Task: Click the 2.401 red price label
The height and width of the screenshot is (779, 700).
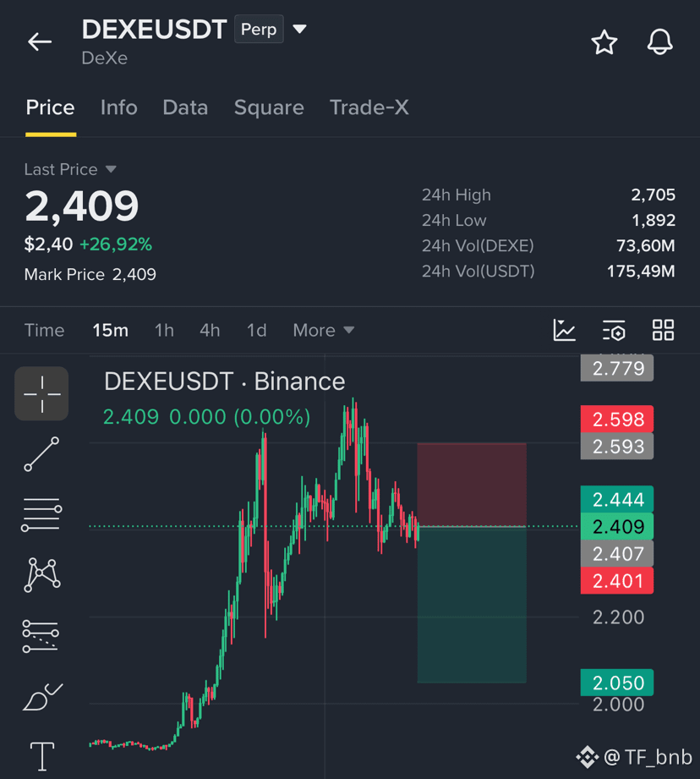Action: point(617,580)
